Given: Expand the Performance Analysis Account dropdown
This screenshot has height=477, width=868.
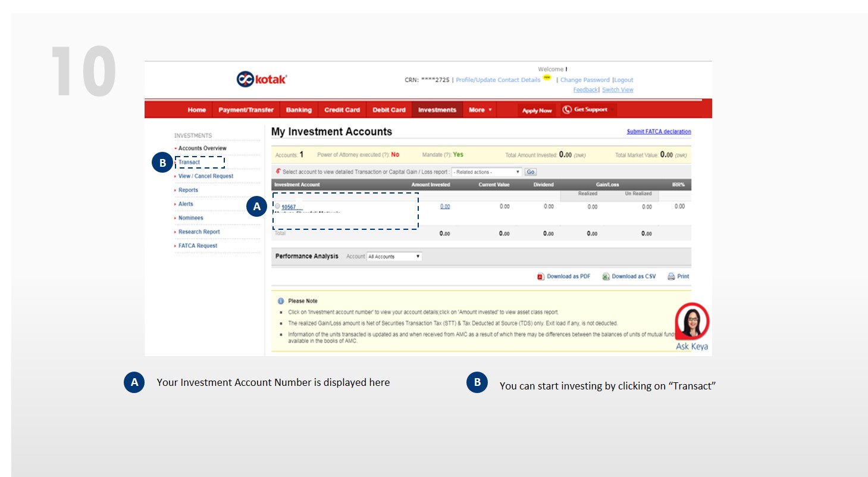Looking at the screenshot, I should pyautogui.click(x=394, y=257).
